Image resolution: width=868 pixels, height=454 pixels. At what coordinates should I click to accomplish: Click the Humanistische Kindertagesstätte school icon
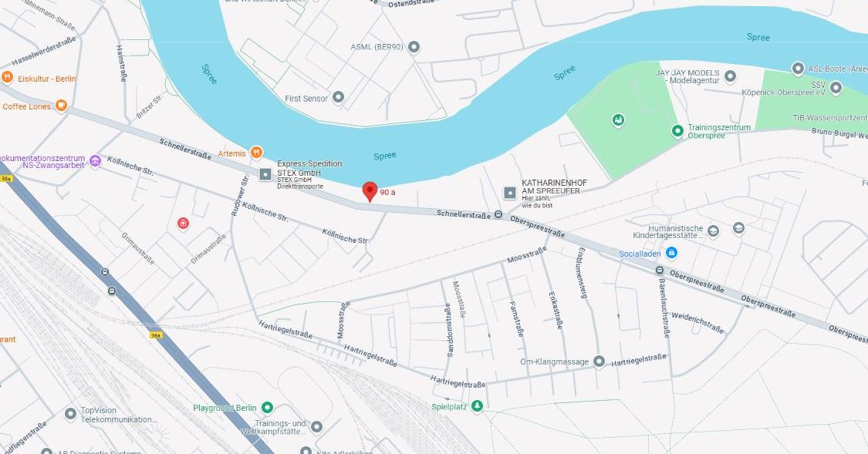point(714,231)
